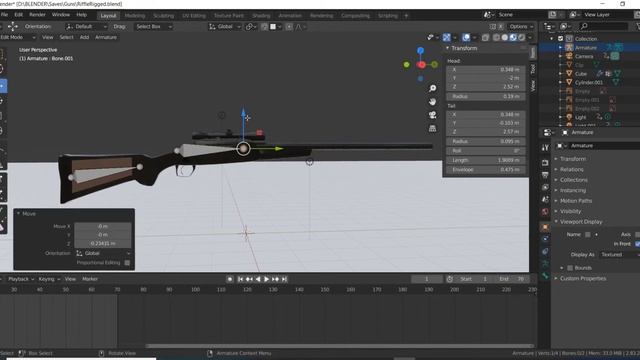Enable rendered shading mode
The image size is (640, 360).
[x=522, y=38]
